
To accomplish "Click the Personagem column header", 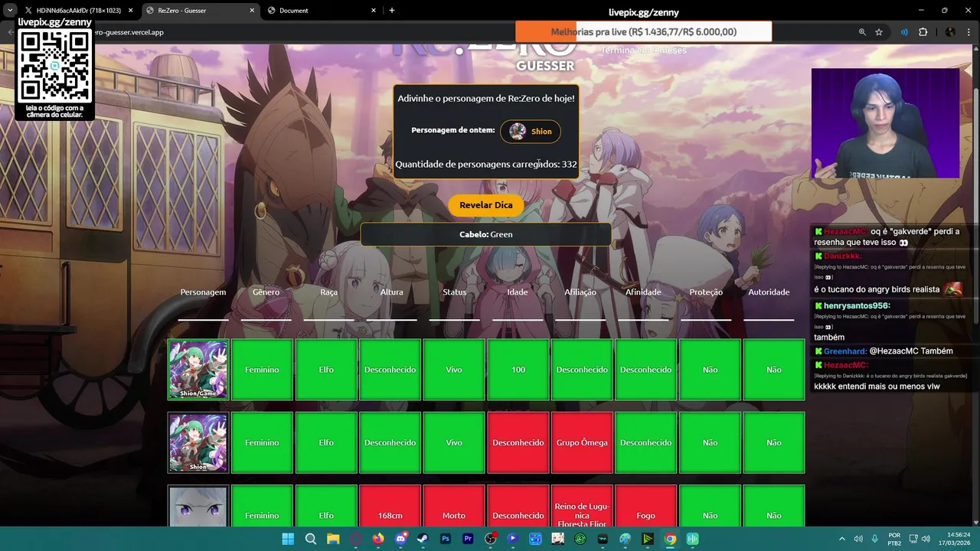I will (203, 292).
